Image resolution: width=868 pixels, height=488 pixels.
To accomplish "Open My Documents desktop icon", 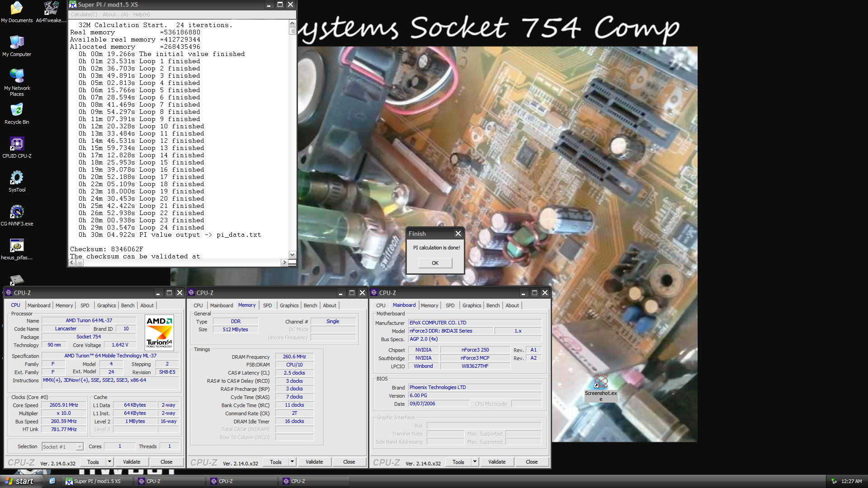I will click(17, 12).
